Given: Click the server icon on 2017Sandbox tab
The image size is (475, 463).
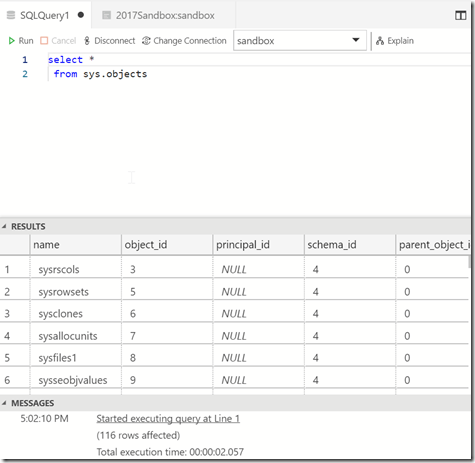Looking at the screenshot, I should (106, 15).
